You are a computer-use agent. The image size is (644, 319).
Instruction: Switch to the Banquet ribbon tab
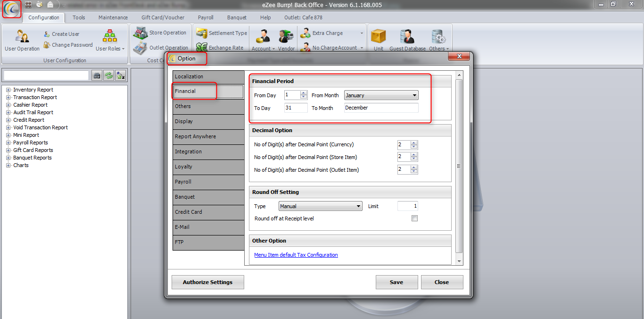pos(237,17)
